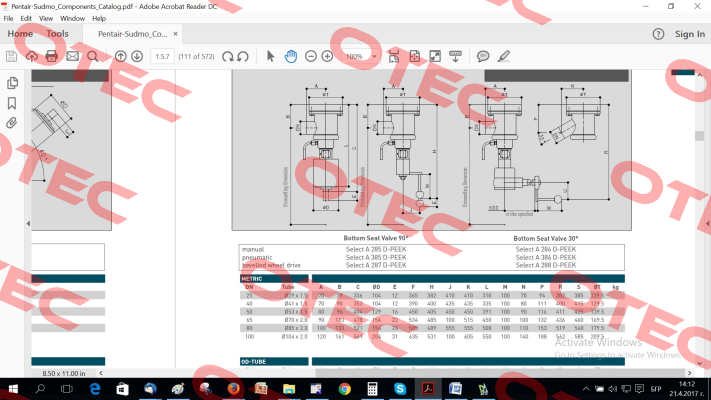Viewport: 711px width, 400px height.
Task: Click horizontal scrollbar left arrow
Action: pyautogui.click(x=101, y=373)
